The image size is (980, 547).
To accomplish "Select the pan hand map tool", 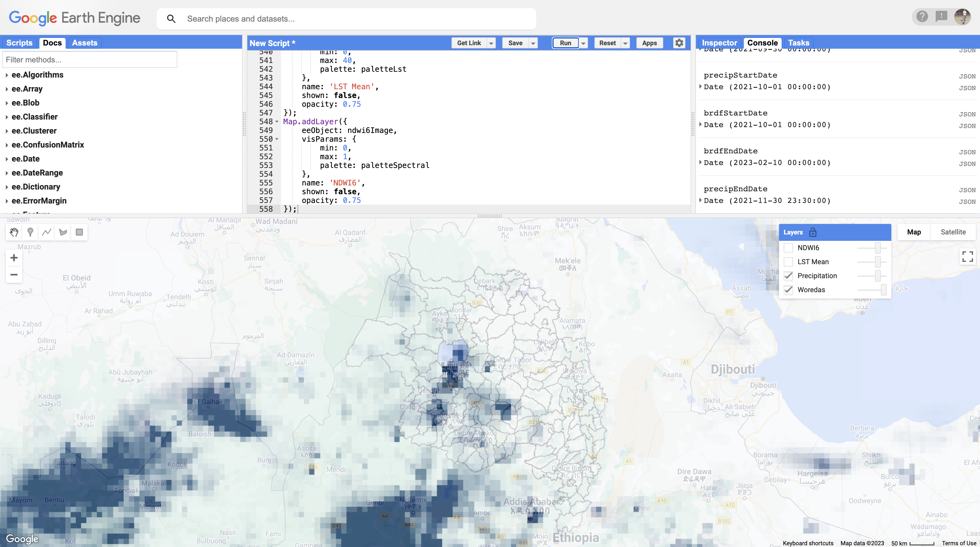I will click(x=14, y=232).
